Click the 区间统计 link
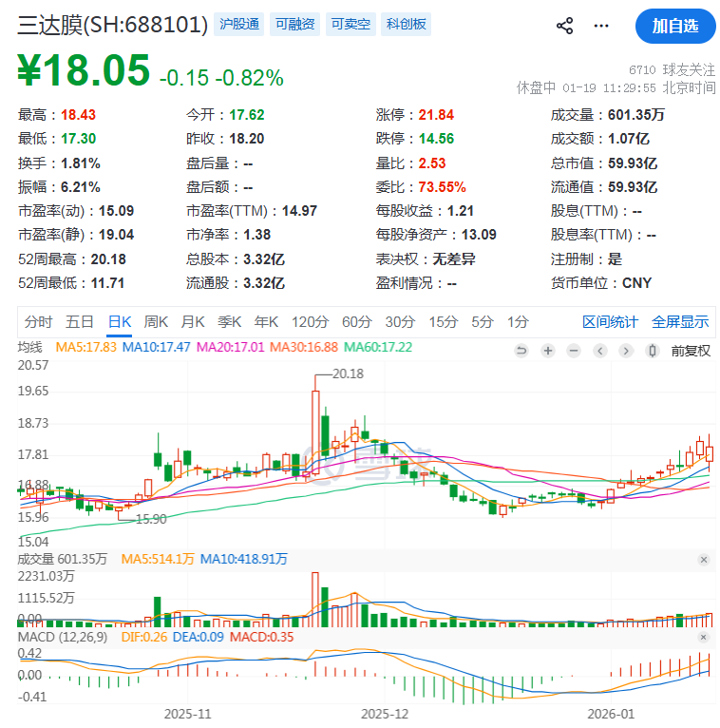 (x=610, y=322)
